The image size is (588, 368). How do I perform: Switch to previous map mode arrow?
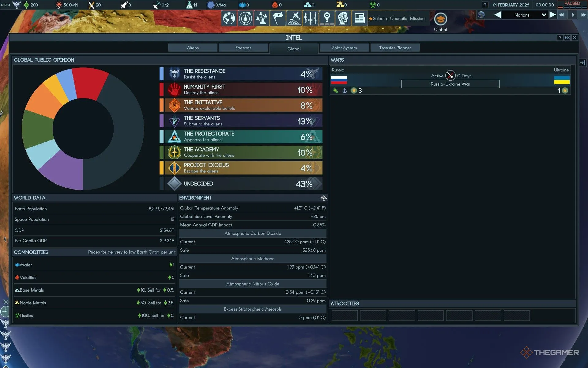[x=498, y=15]
